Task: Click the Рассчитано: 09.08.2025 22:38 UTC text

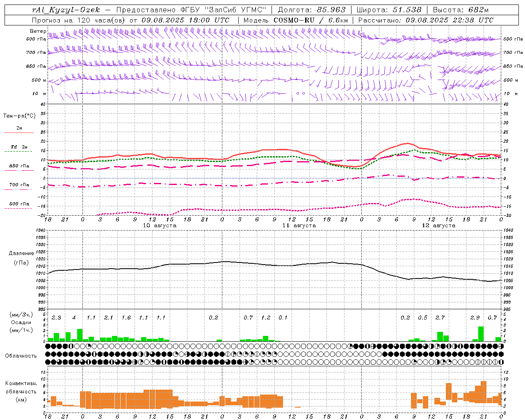Action: pyautogui.click(x=426, y=20)
